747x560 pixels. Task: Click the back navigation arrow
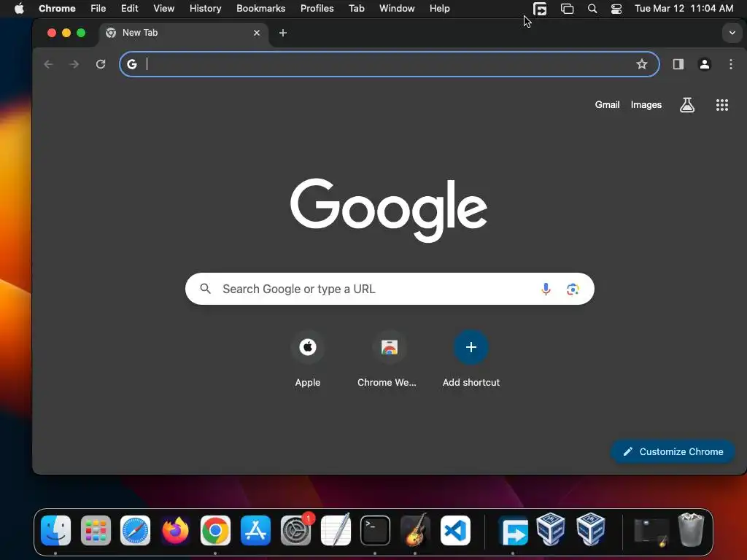coord(48,64)
